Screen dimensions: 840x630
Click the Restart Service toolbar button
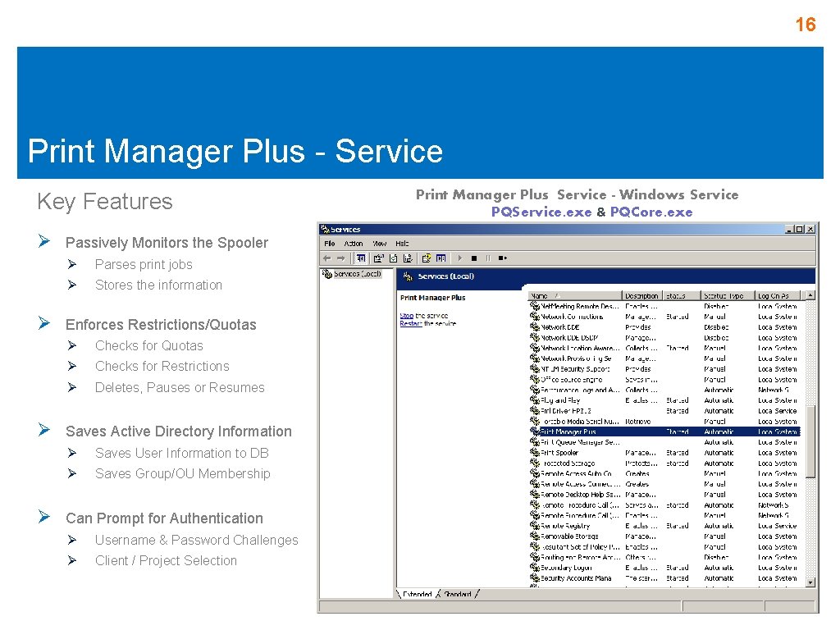click(503, 258)
